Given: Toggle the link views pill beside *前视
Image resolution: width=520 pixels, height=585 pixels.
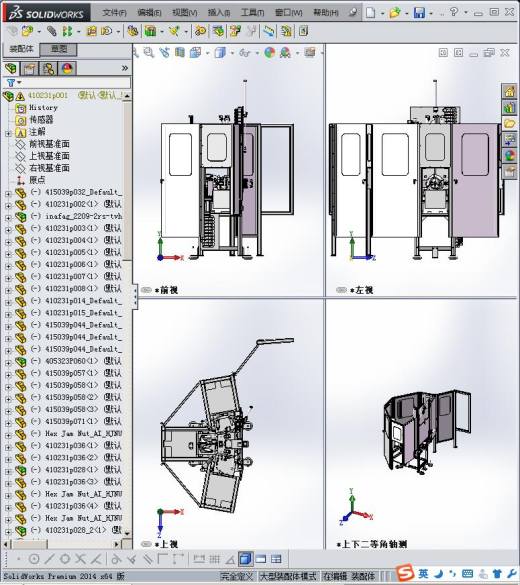Looking at the screenshot, I should tap(146, 290).
